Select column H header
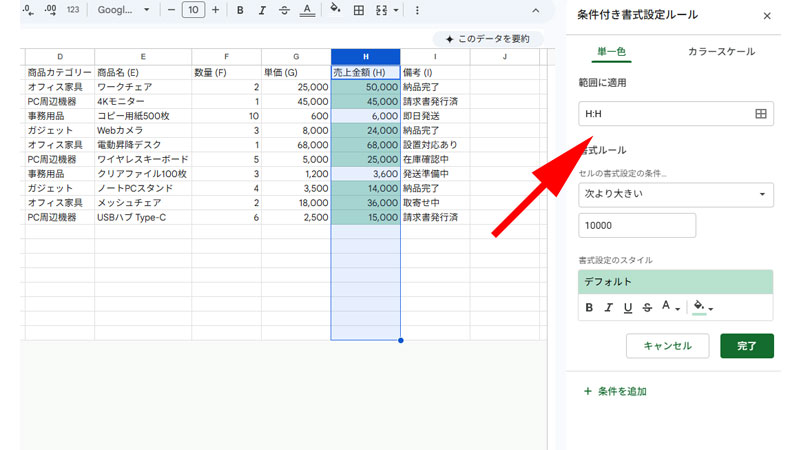This screenshot has width=800, height=450. (366, 57)
